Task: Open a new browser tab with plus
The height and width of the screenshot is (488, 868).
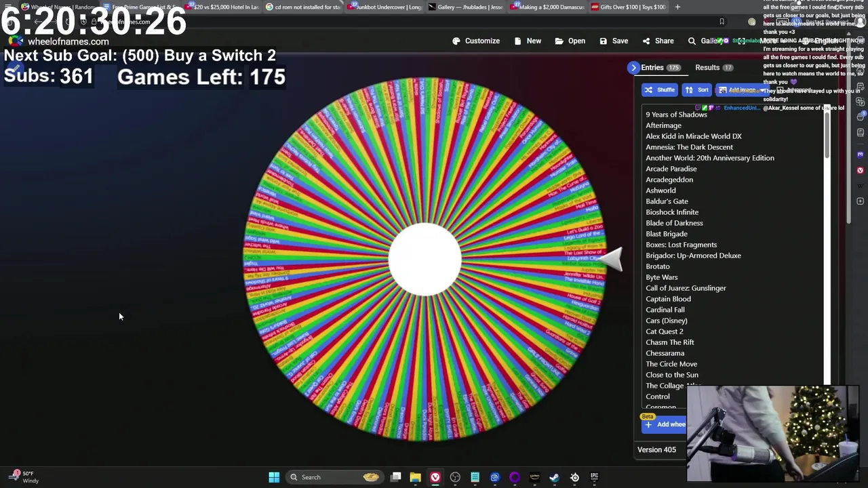Action: coord(677,7)
